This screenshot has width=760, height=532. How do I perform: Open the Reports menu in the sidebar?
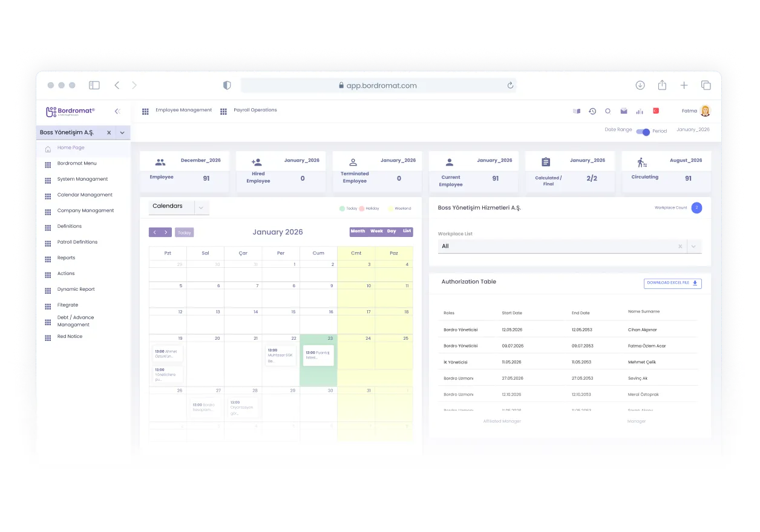(x=67, y=258)
